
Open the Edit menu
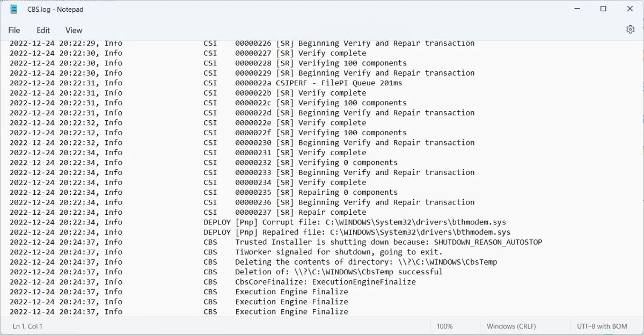(x=43, y=30)
